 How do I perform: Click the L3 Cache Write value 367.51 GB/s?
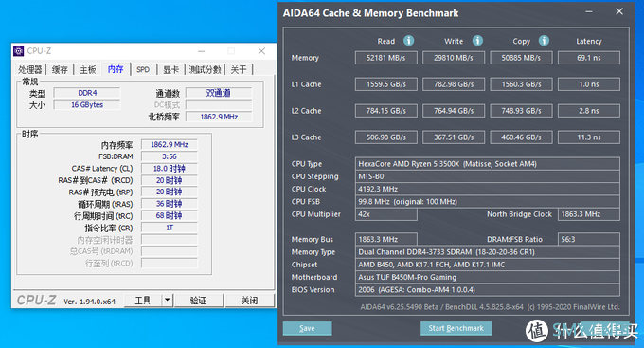pyautogui.click(x=454, y=137)
